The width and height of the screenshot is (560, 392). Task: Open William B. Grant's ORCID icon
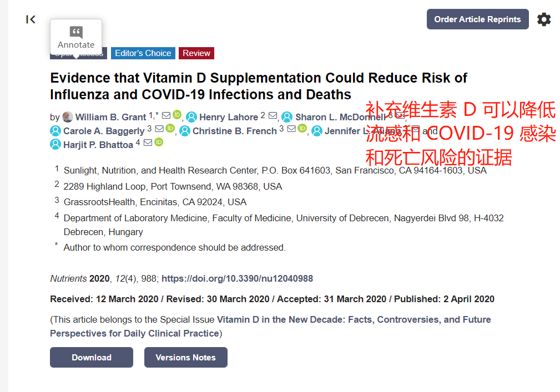[x=177, y=115]
